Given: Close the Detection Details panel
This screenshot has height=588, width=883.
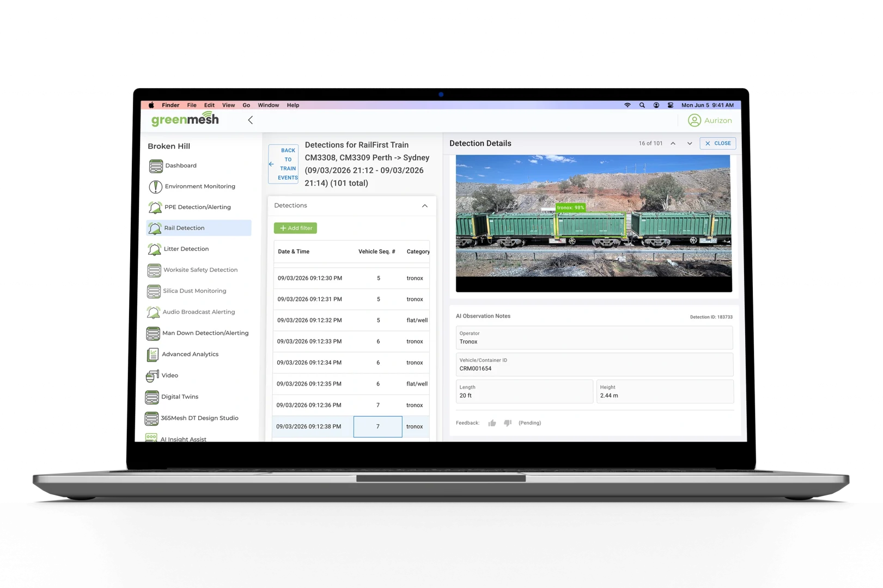Looking at the screenshot, I should point(718,144).
